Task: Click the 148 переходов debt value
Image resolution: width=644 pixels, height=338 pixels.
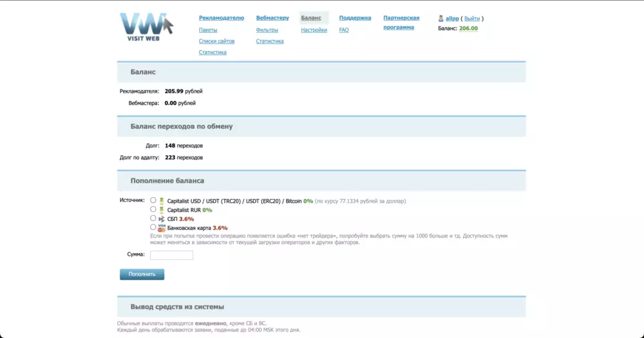Action: [184, 146]
